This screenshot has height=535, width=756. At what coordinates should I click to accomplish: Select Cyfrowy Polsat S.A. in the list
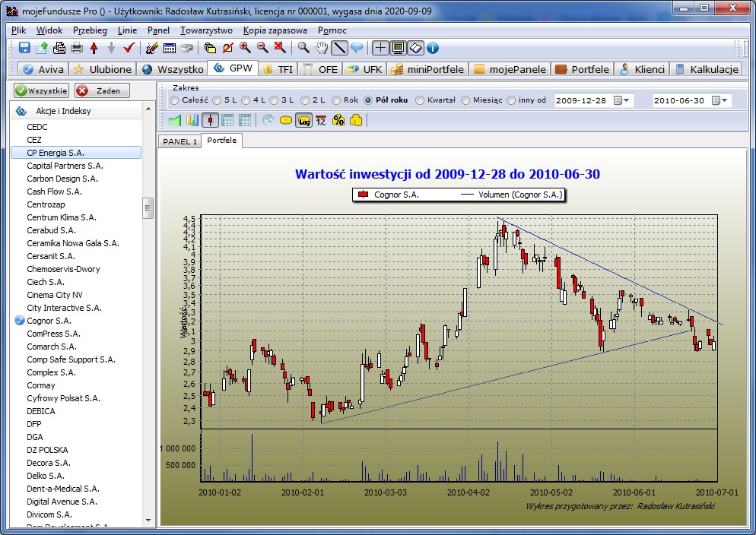63,398
